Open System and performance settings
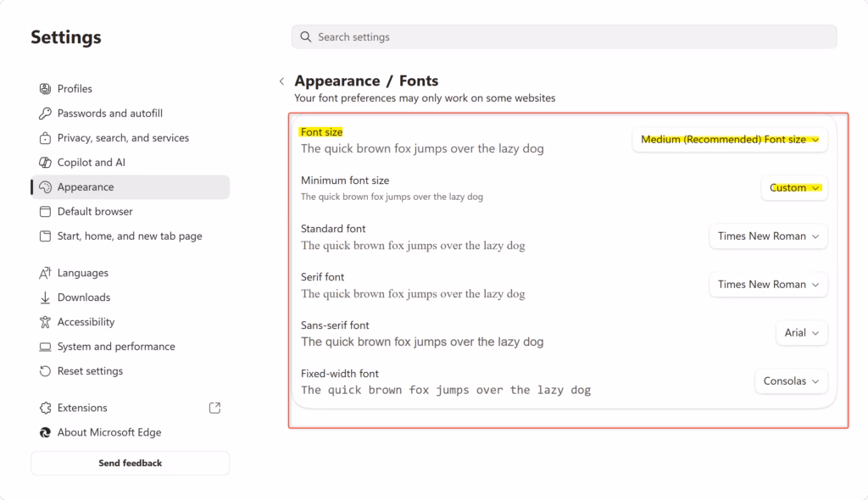This screenshot has height=500, width=868. coord(130,347)
